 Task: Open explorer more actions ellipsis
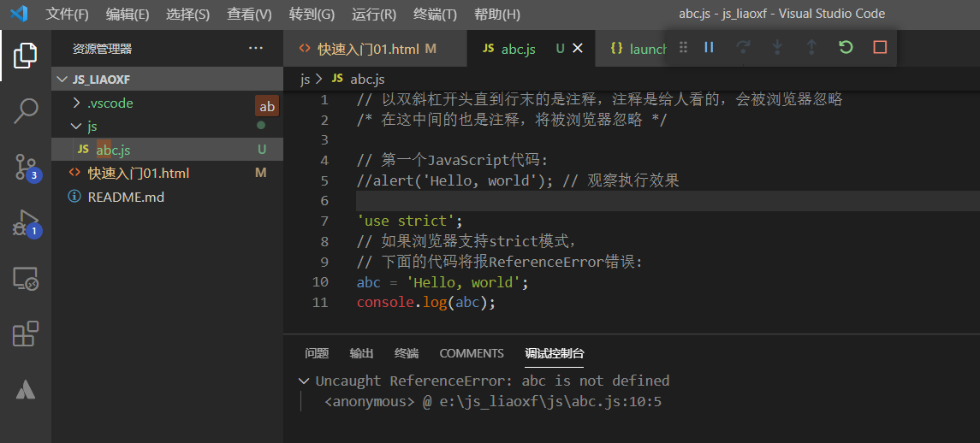pyautogui.click(x=255, y=49)
